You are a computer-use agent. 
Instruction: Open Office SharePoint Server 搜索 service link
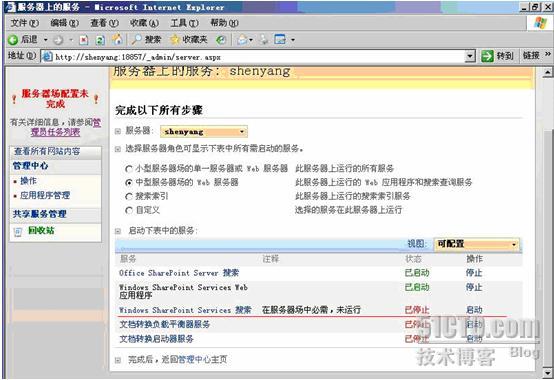(x=179, y=273)
